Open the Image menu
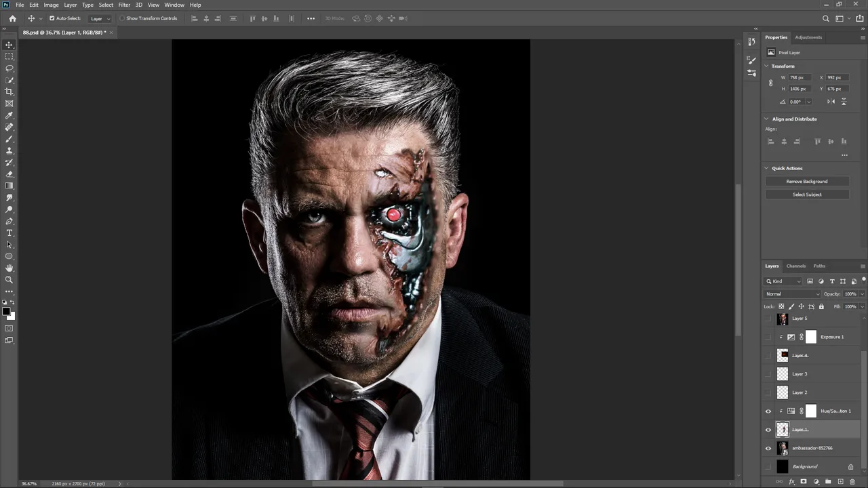The image size is (868, 488). [x=52, y=5]
